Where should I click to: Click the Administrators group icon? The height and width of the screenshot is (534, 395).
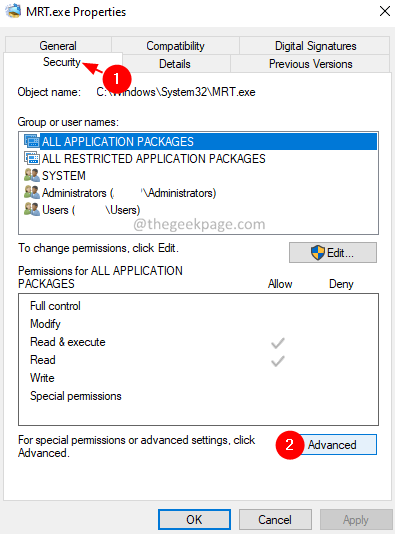tap(32, 192)
